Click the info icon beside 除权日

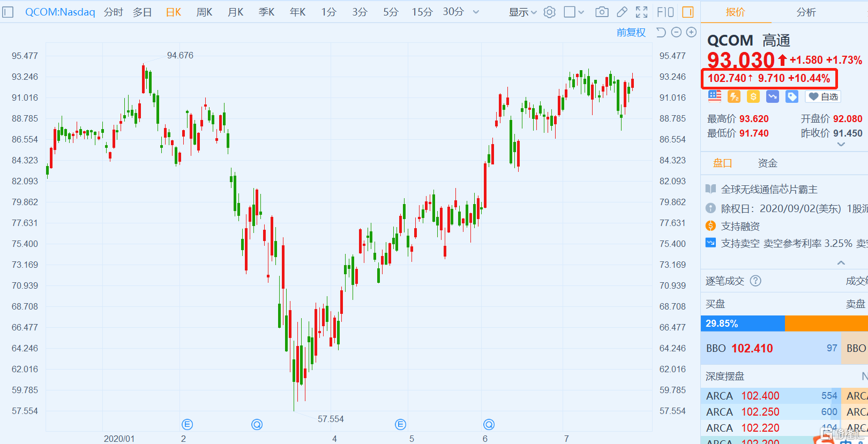point(710,208)
